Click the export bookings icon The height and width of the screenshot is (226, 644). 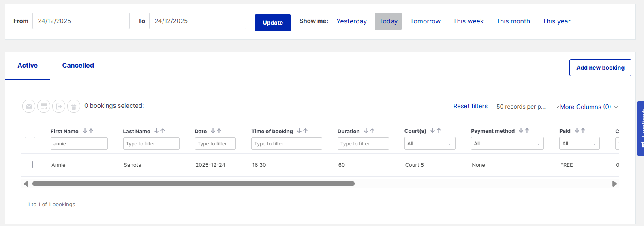(59, 106)
